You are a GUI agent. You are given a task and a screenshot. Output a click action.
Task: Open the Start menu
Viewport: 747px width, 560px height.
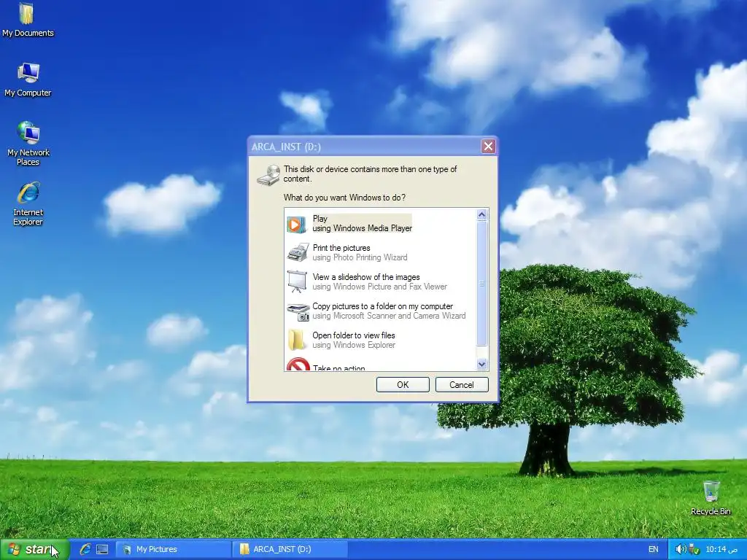pos(35,549)
